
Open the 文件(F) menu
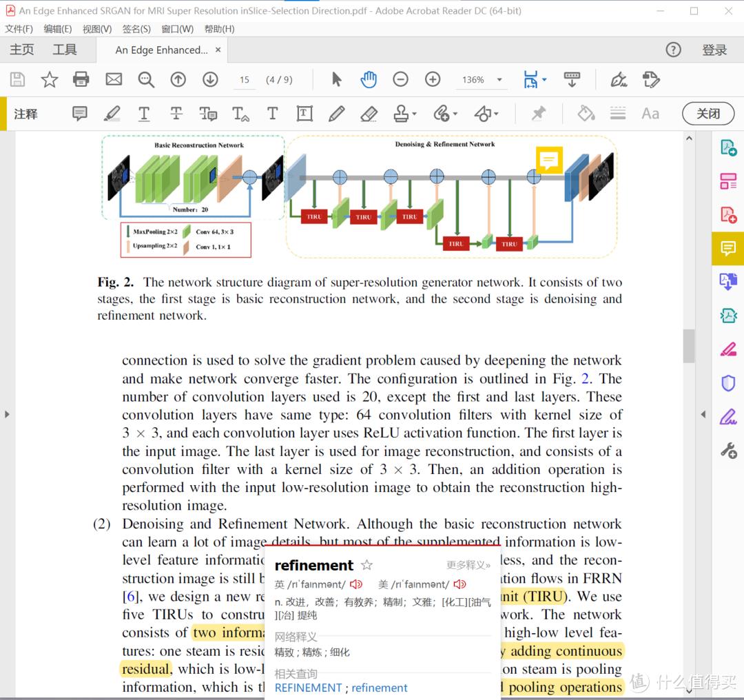pos(19,29)
